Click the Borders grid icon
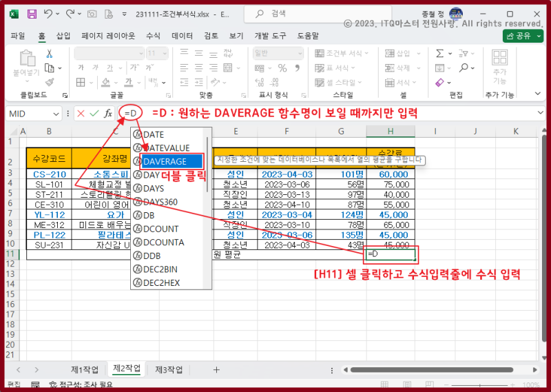 81,82
